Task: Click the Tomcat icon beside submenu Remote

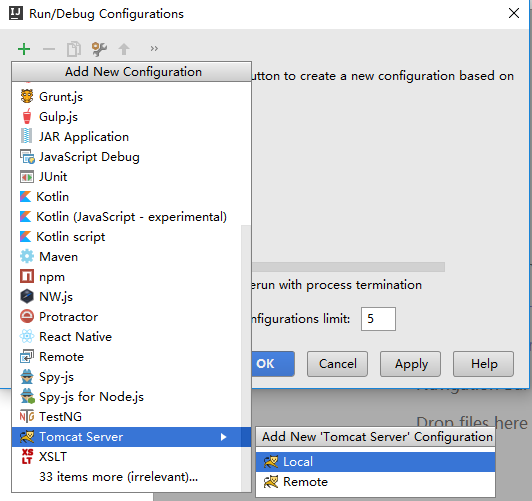Action: (271, 482)
